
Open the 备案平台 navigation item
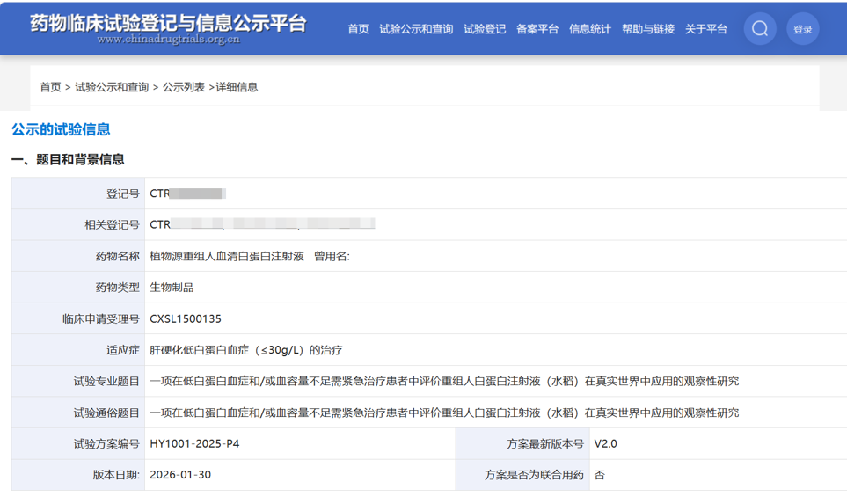[537, 29]
